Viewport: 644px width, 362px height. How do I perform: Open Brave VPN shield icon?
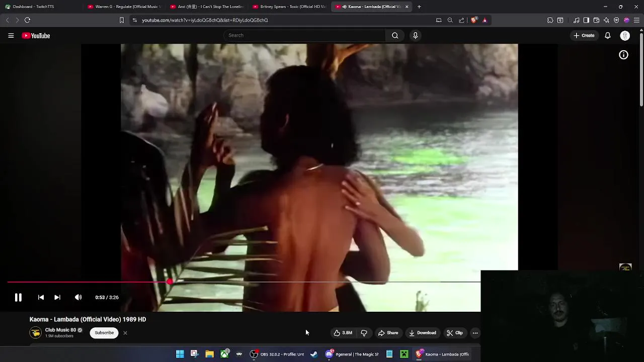coord(616,20)
